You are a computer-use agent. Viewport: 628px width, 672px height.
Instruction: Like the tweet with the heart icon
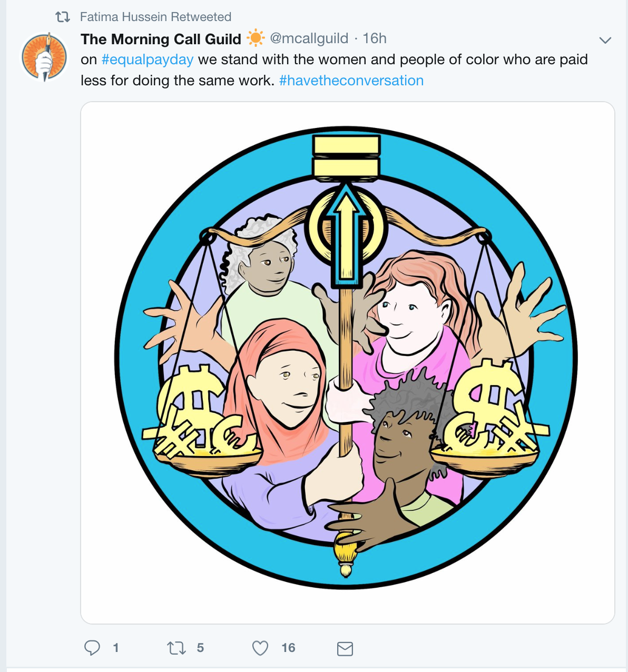tap(260, 648)
